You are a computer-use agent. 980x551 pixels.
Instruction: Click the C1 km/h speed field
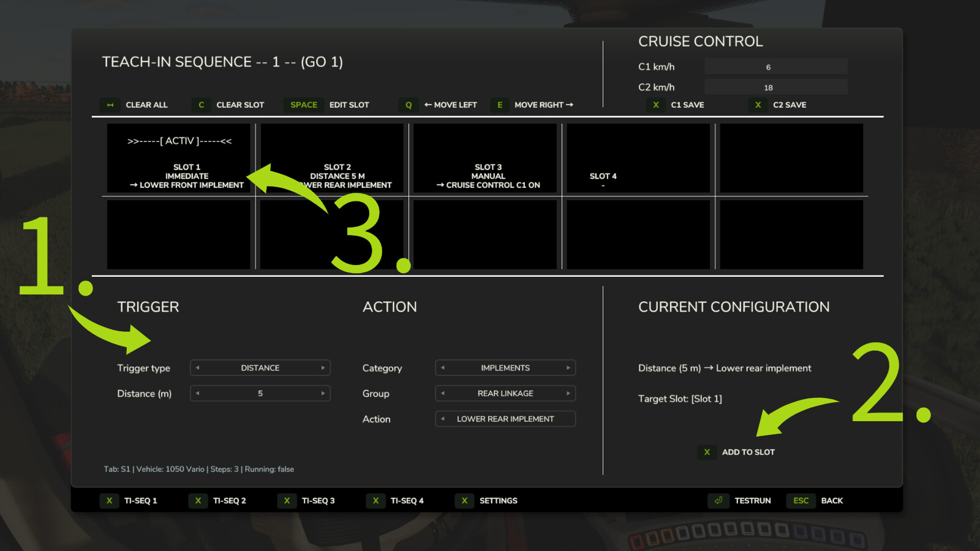tap(775, 67)
